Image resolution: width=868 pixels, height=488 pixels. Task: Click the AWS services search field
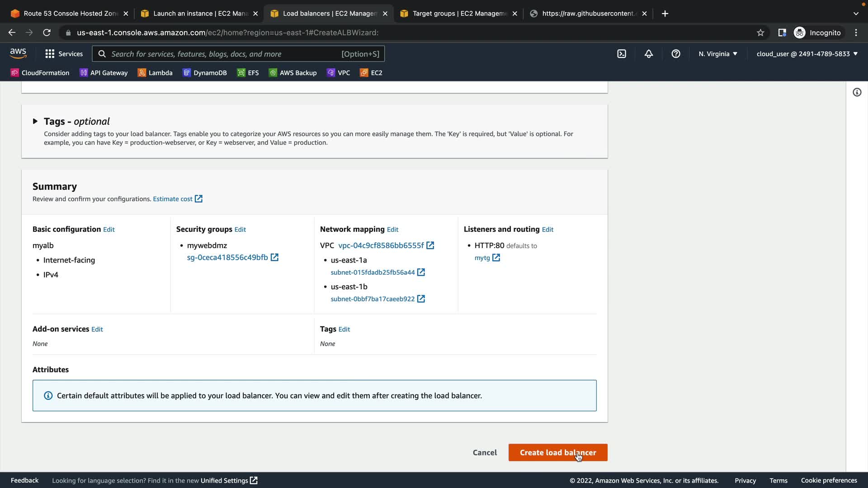[x=226, y=54]
